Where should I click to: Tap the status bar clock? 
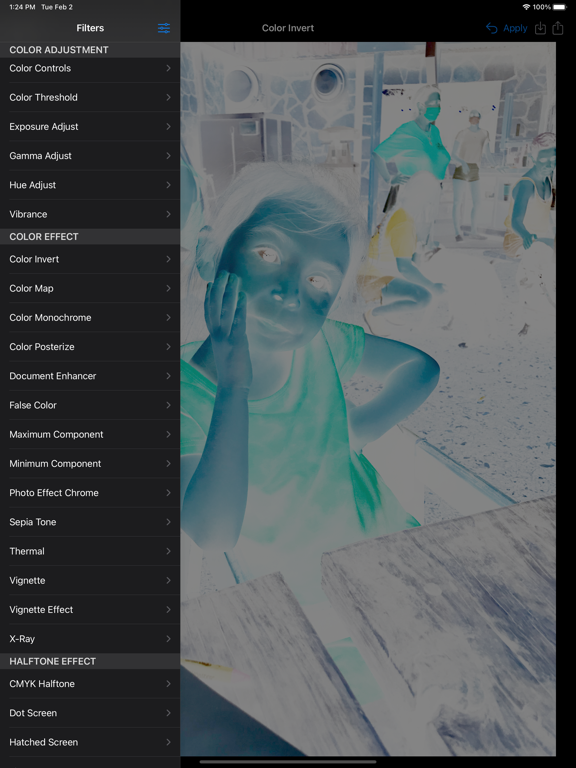pos(22,7)
